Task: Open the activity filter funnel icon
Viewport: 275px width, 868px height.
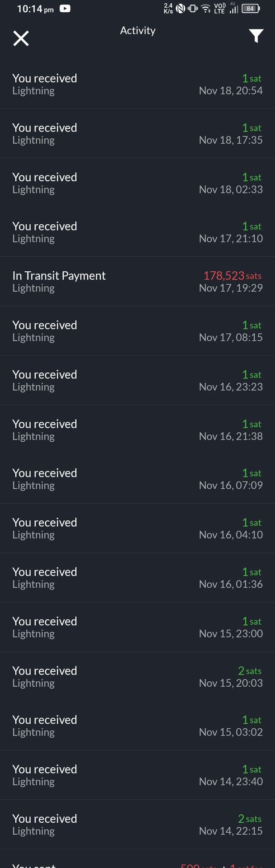Action: (x=256, y=36)
